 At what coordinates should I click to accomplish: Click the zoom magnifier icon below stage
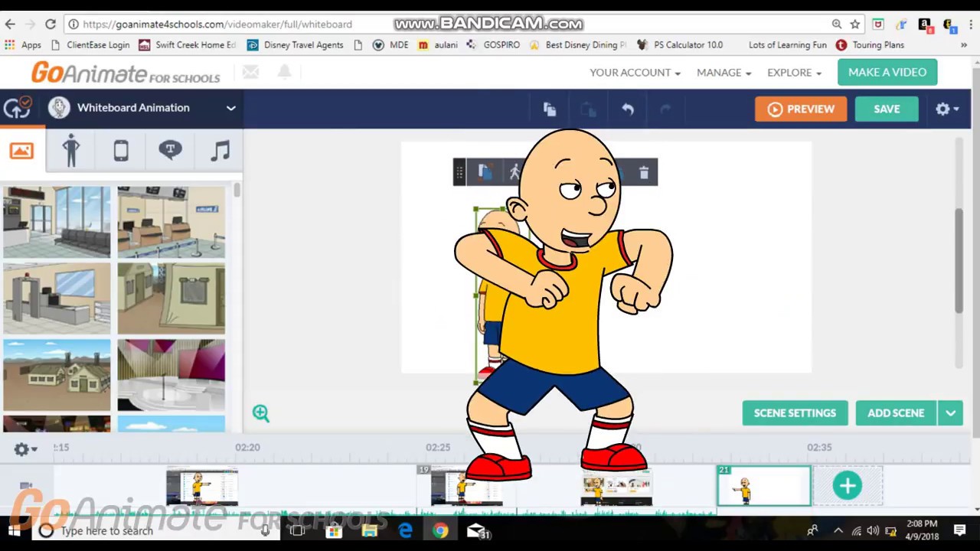(261, 413)
